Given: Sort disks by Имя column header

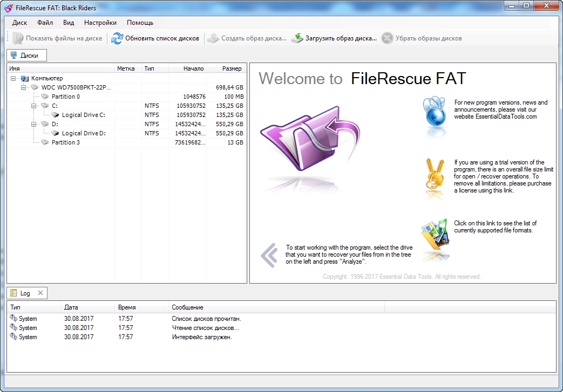Looking at the screenshot, I should [60, 68].
